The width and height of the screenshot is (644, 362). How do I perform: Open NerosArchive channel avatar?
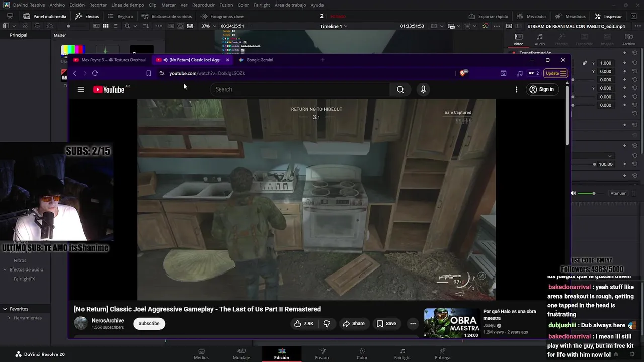click(80, 323)
